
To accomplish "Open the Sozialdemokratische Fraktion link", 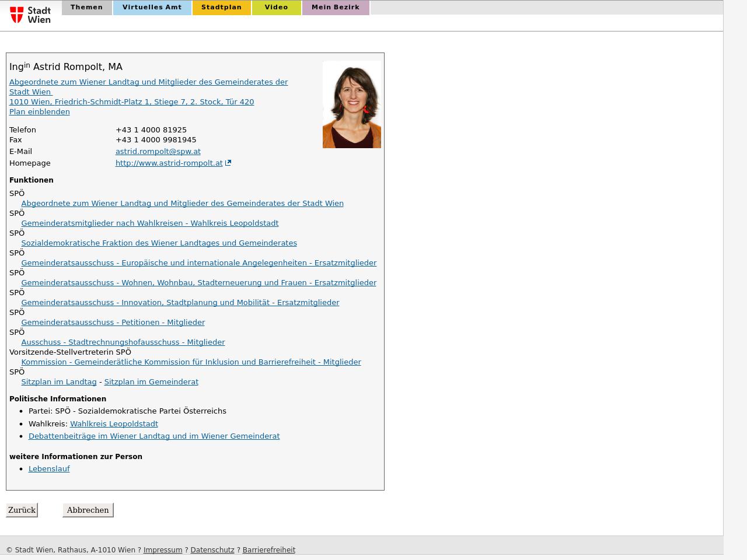I will click(x=159, y=243).
